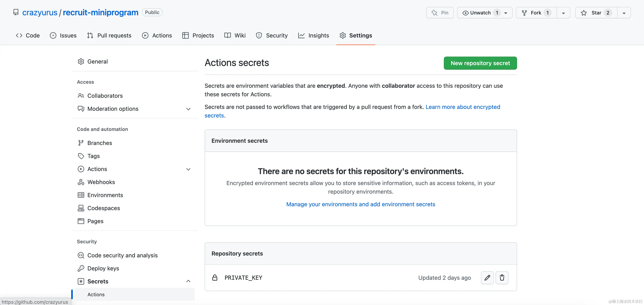Open the Fork options dropdown arrow

click(x=563, y=13)
